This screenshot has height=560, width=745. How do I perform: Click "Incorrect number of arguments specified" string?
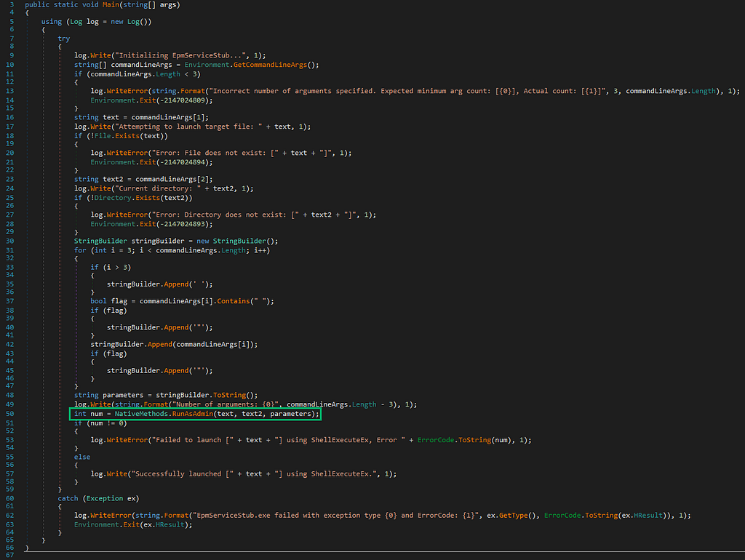coord(409,91)
